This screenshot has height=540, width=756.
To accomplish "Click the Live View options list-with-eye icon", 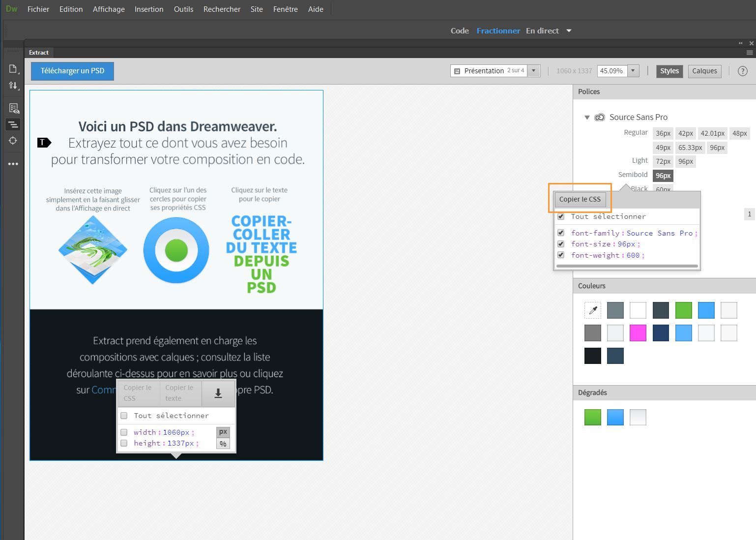I will [13, 108].
